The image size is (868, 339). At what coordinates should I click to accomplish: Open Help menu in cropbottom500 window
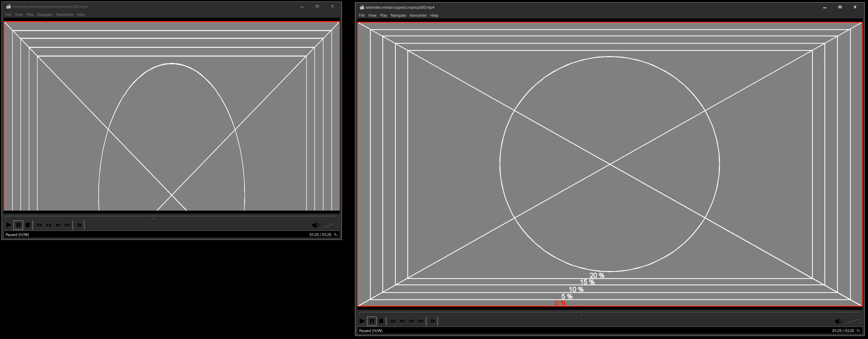coord(81,14)
